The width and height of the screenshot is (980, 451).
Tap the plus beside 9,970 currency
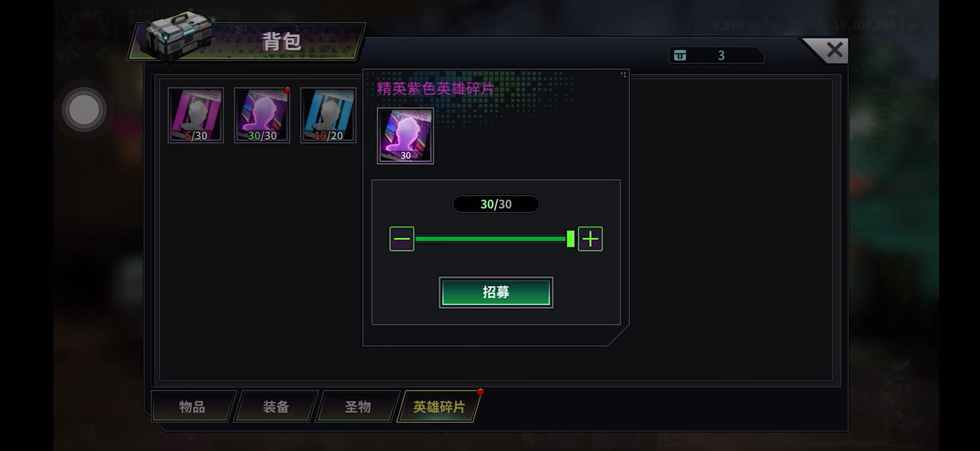point(774,24)
